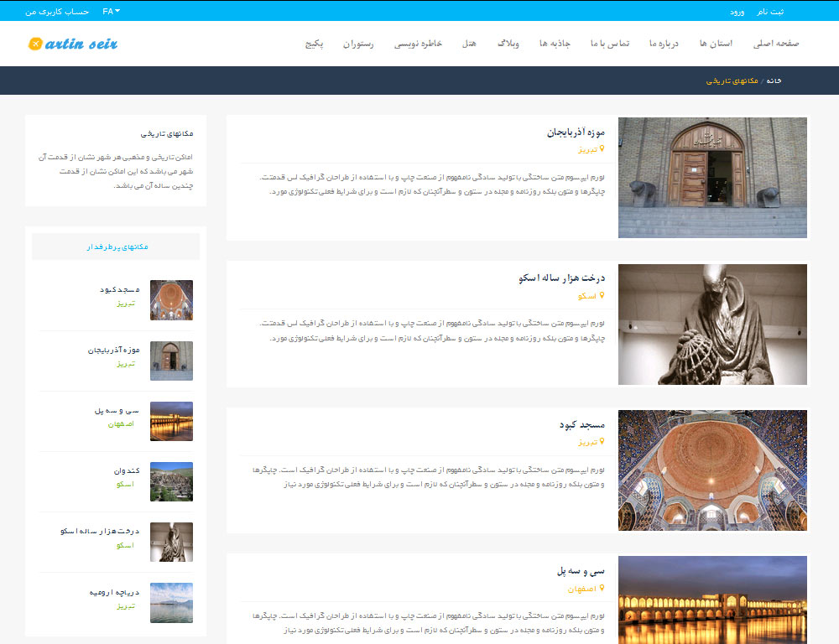The image size is (839, 644).
Task: Open the سی و سه پل main listing title
Action: pyautogui.click(x=581, y=571)
